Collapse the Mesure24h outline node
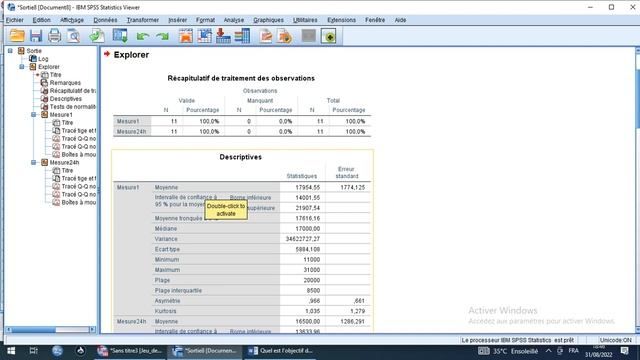This screenshot has height=360, width=640. (34, 162)
